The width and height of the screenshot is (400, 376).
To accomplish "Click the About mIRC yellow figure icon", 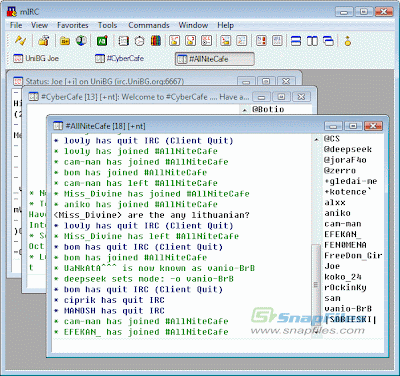I will [348, 41].
